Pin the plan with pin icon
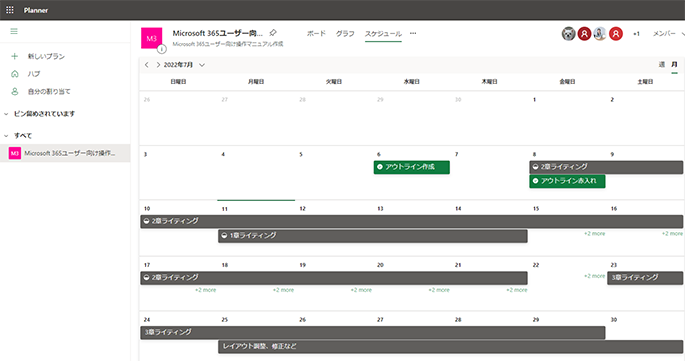 pyautogui.click(x=273, y=33)
